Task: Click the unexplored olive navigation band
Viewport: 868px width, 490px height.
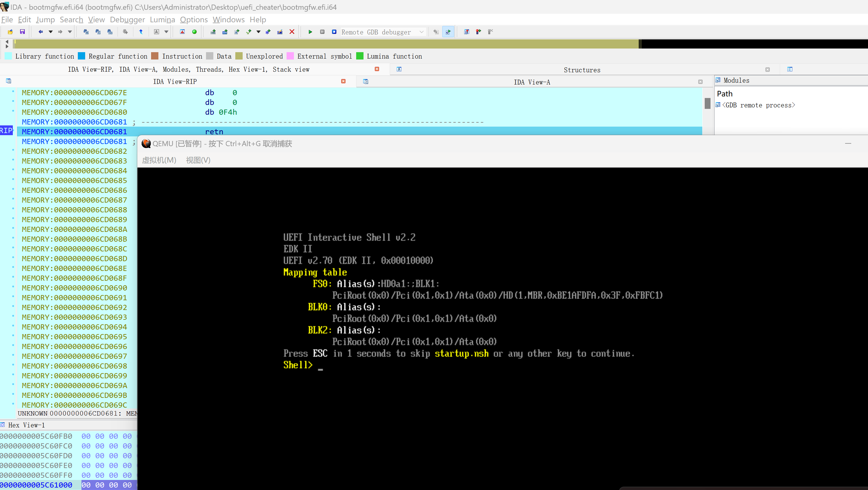Action: pyautogui.click(x=326, y=44)
